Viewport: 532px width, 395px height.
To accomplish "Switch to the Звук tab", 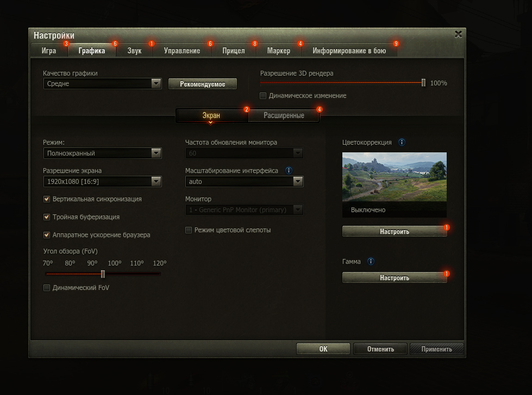I will (134, 51).
